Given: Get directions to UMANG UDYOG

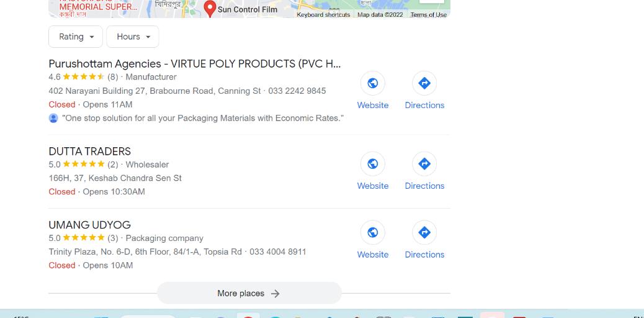Looking at the screenshot, I should (x=424, y=232).
